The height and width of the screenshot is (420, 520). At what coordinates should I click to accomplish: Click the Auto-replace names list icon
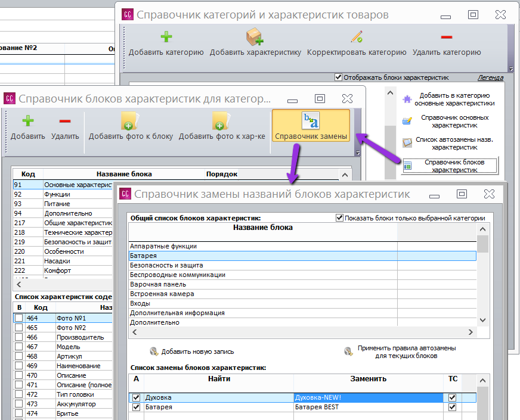(407, 143)
